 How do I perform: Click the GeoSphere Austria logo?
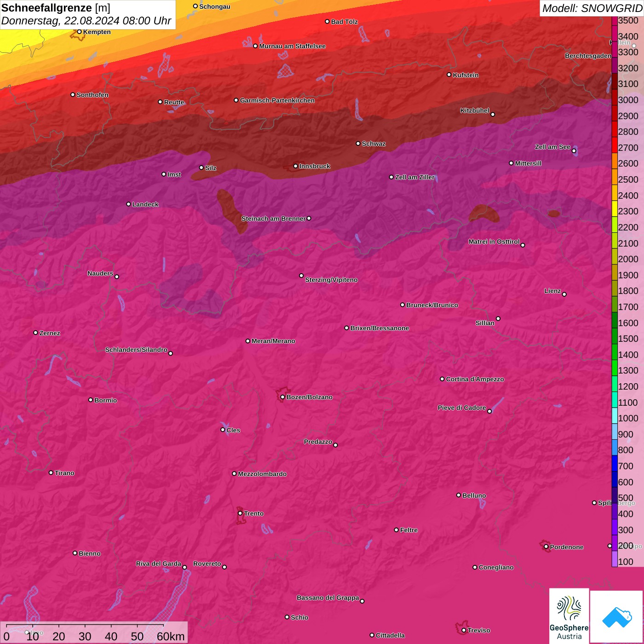pyautogui.click(x=569, y=616)
